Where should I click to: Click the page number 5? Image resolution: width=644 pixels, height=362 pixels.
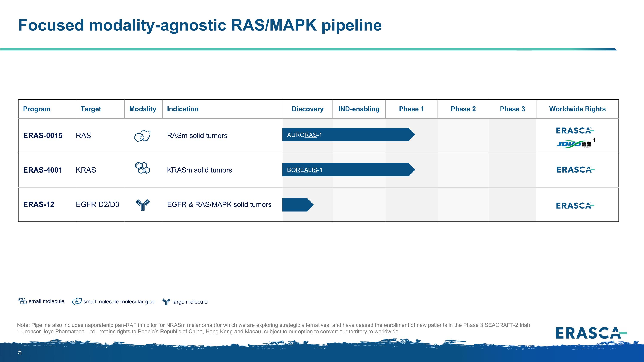tap(20, 352)
